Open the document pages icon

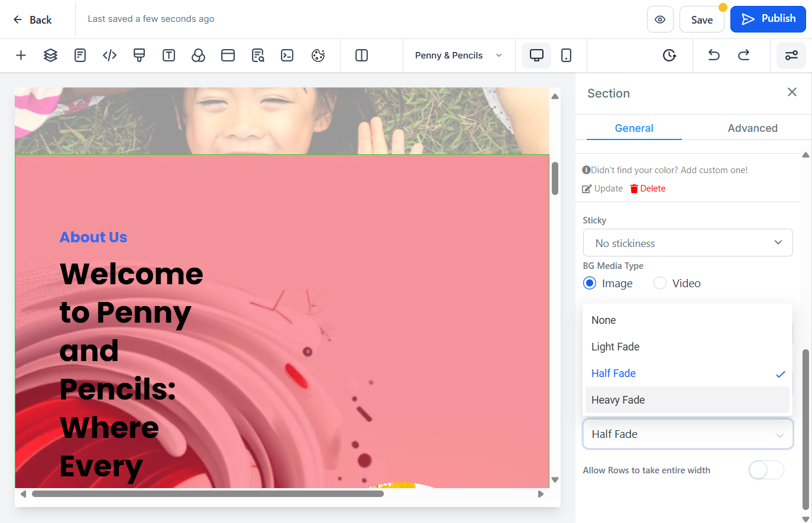coord(80,56)
